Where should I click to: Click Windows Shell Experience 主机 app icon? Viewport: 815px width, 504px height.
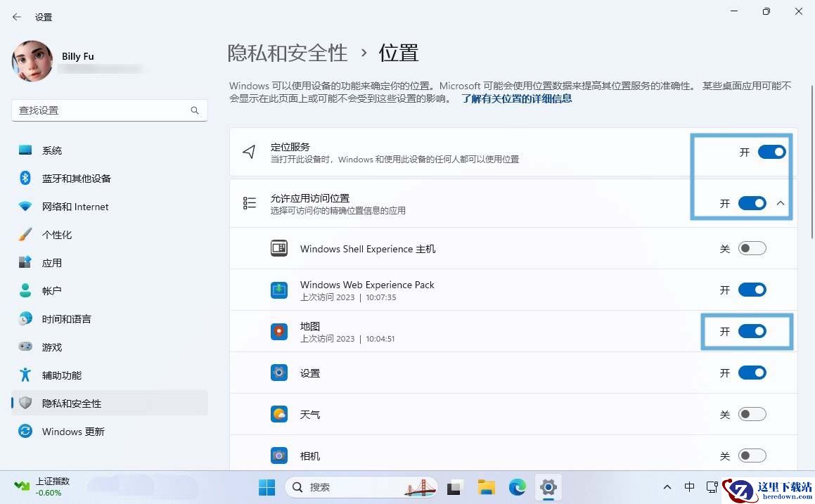(279, 248)
